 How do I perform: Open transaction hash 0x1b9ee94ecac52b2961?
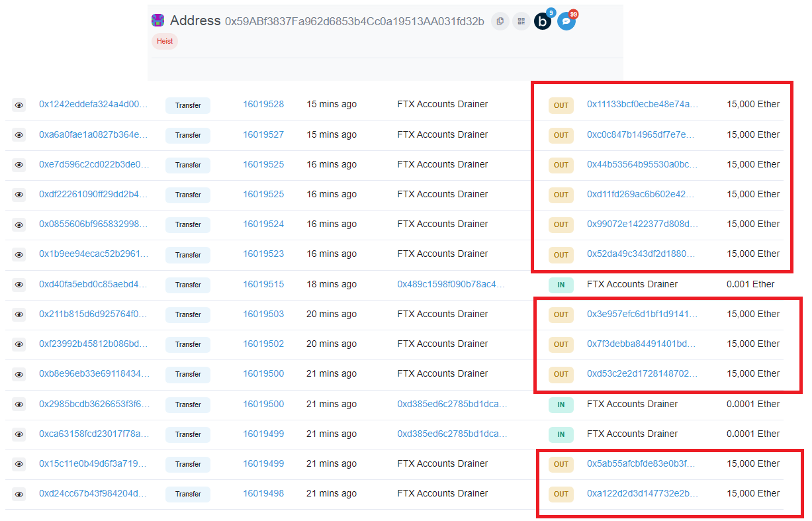(94, 254)
